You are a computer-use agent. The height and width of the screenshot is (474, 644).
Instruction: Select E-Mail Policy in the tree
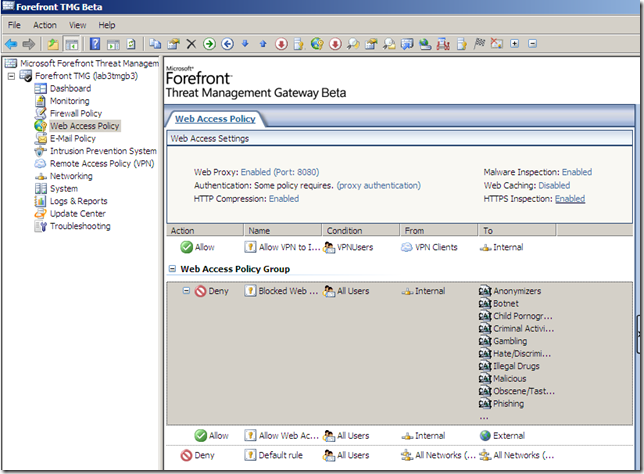73,138
